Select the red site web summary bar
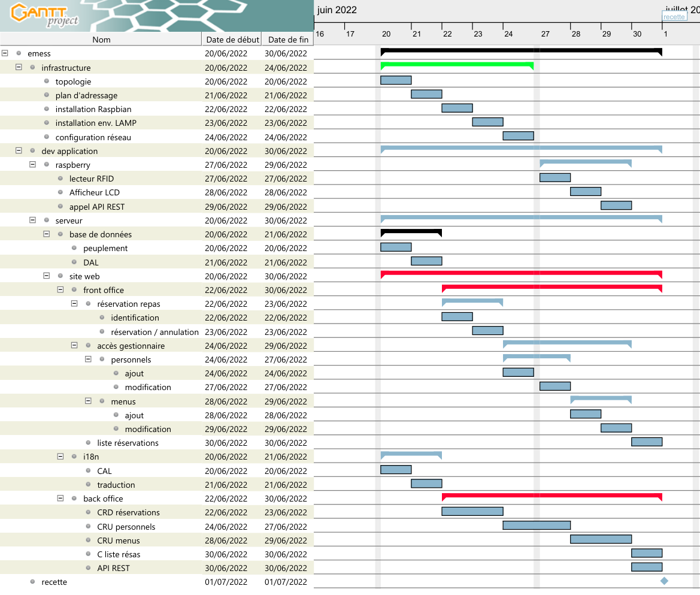700x595 pixels. (x=521, y=274)
